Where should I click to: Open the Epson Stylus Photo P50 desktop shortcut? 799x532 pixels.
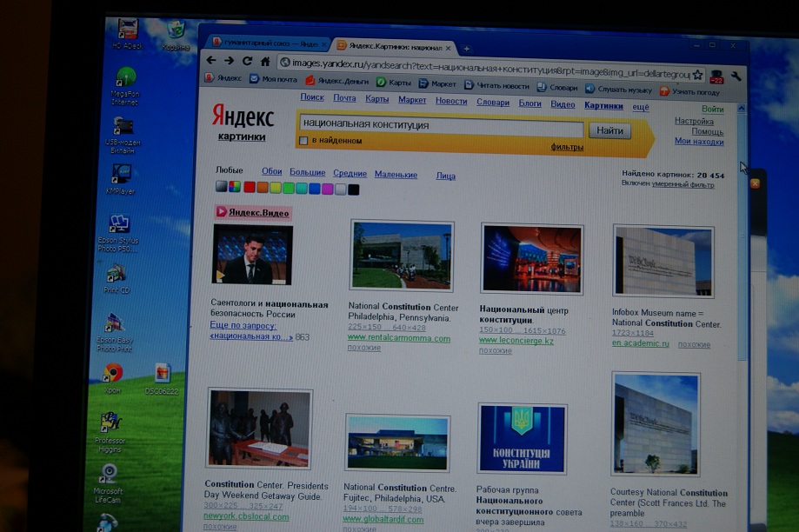[118, 233]
